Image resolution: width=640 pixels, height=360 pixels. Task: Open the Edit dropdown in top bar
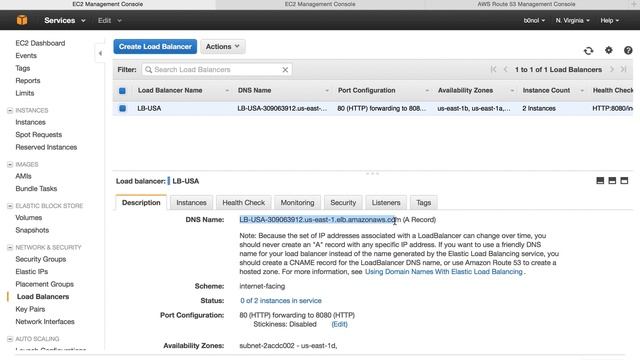point(109,20)
